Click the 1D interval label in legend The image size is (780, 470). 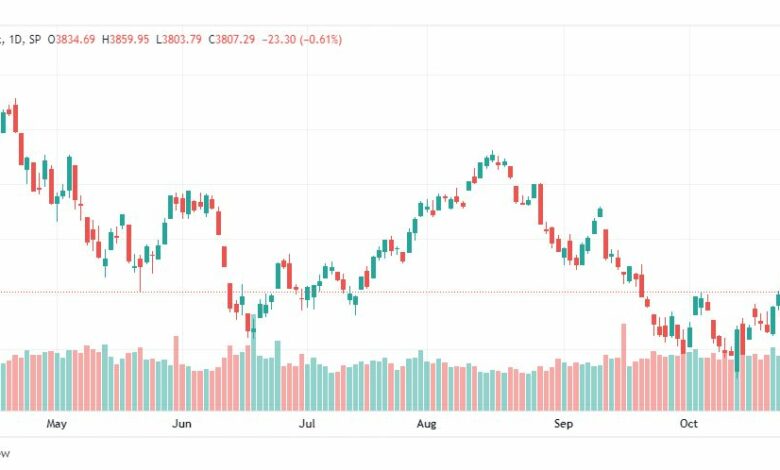coord(16,39)
